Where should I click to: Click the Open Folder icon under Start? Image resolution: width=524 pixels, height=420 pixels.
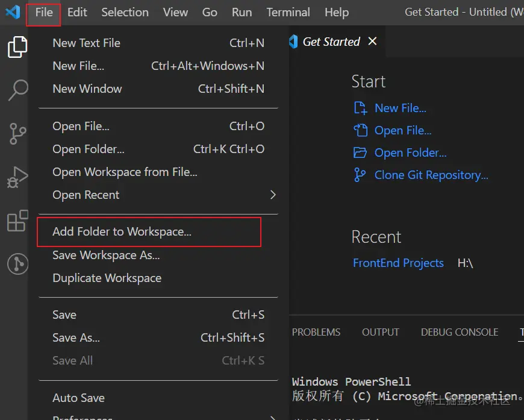[x=360, y=152]
